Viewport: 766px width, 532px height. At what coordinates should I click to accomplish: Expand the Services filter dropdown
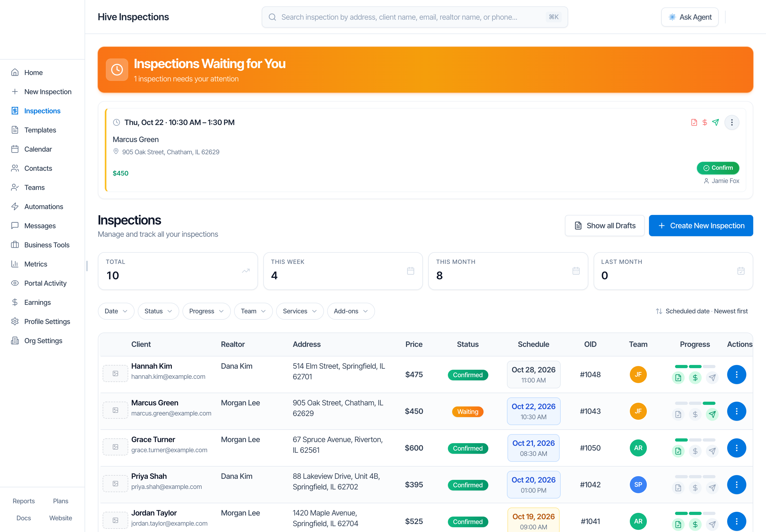(300, 311)
